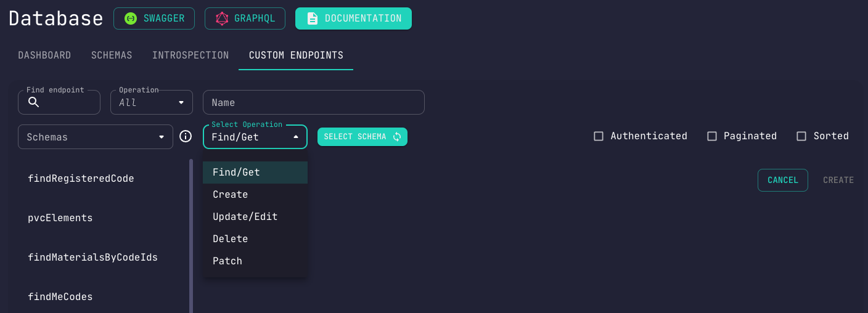The height and width of the screenshot is (313, 868).
Task: Open the Operation filter dropdown
Action: [x=152, y=102]
